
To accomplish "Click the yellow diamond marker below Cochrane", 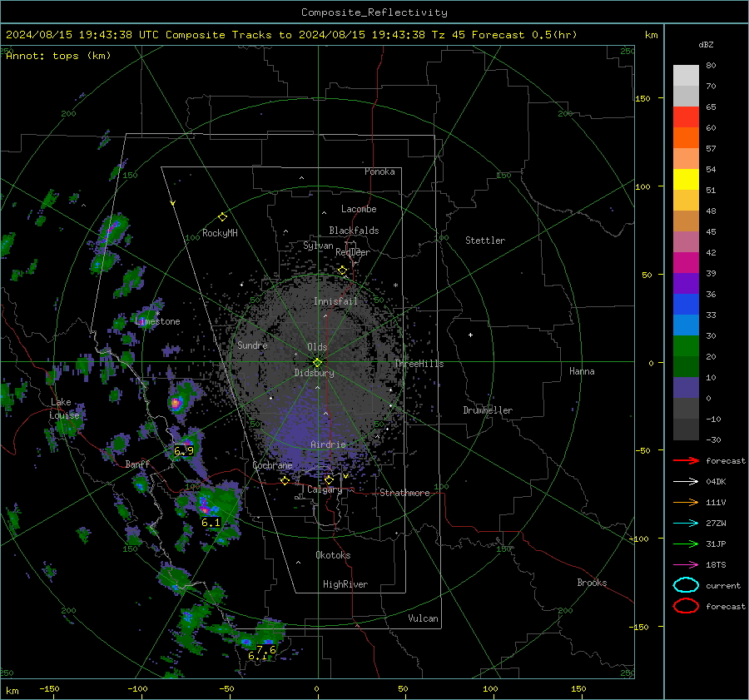I will click(285, 480).
